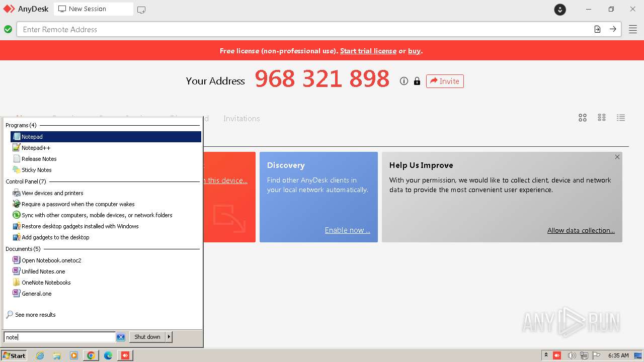The height and width of the screenshot is (362, 644).
Task: Open Notepad from Programs results
Action: tap(106, 137)
